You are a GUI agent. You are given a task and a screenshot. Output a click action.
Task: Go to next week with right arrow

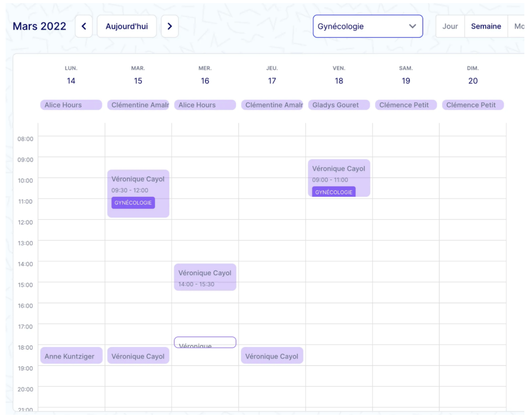coord(170,26)
